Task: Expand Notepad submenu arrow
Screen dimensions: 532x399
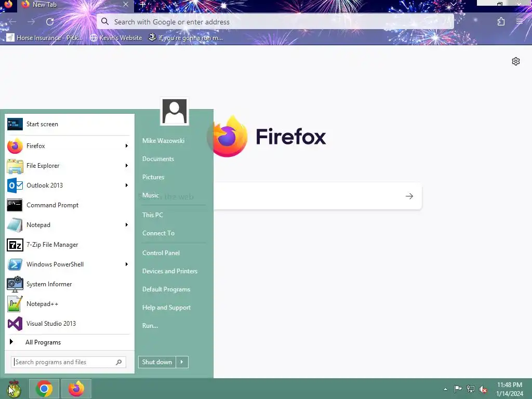Action: [x=127, y=225]
